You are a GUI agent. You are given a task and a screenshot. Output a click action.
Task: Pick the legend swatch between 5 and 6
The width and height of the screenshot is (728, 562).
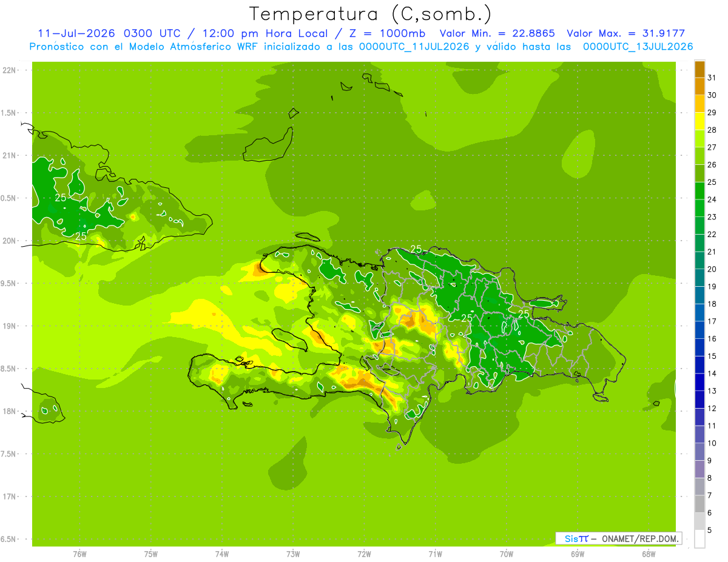click(699, 521)
